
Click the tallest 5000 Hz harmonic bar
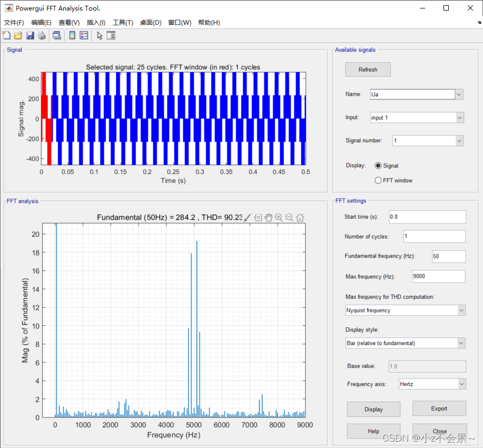click(197, 329)
